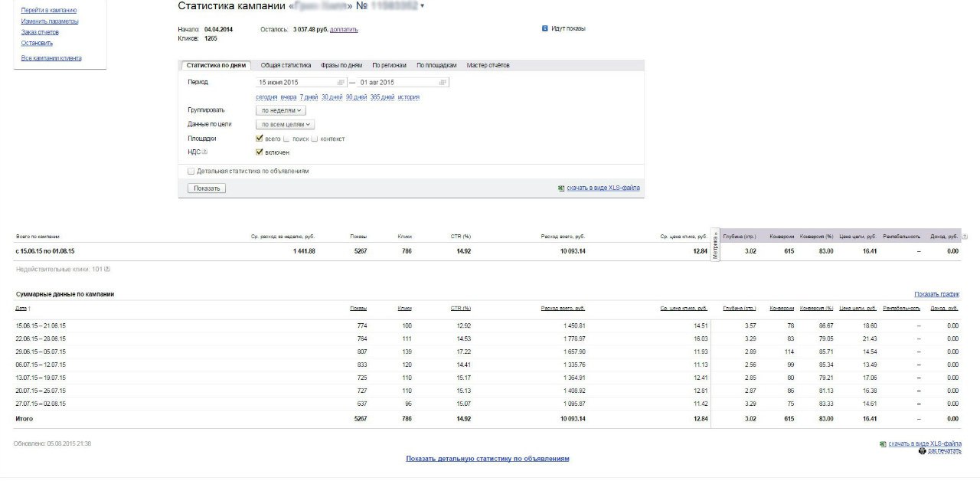Check Детальная статистика по объявлениям box
Screen dimensions: 980x481
[x=191, y=172]
